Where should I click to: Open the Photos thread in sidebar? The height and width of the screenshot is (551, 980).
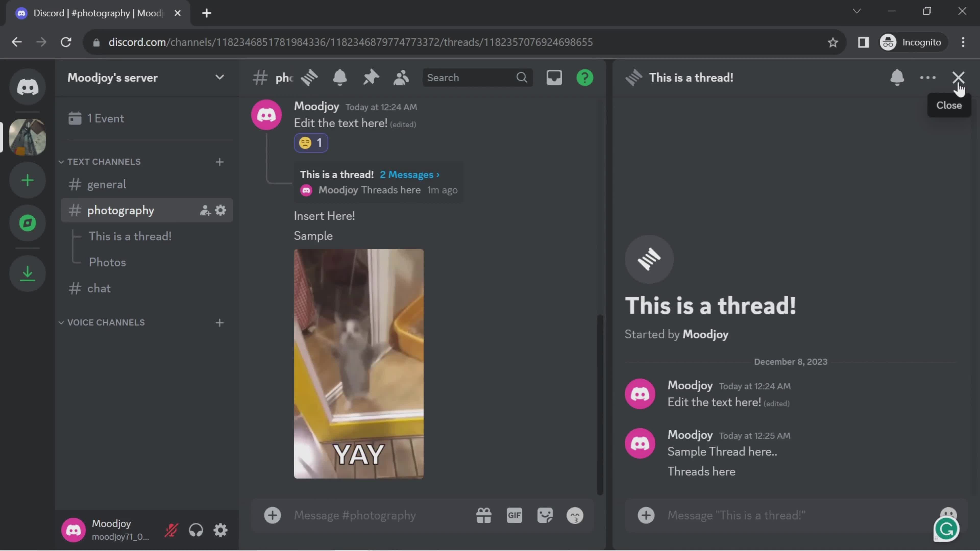click(x=107, y=262)
